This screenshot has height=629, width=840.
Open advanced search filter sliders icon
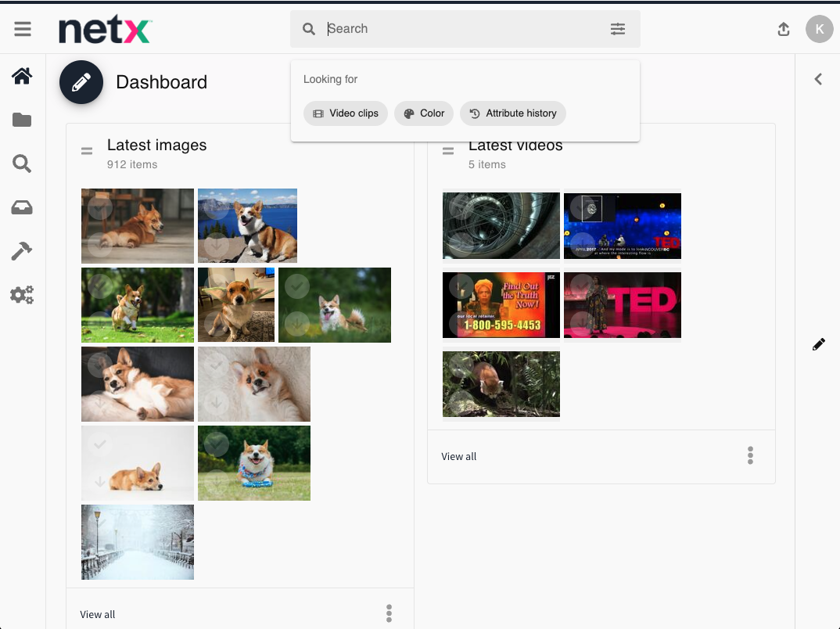[x=618, y=29]
